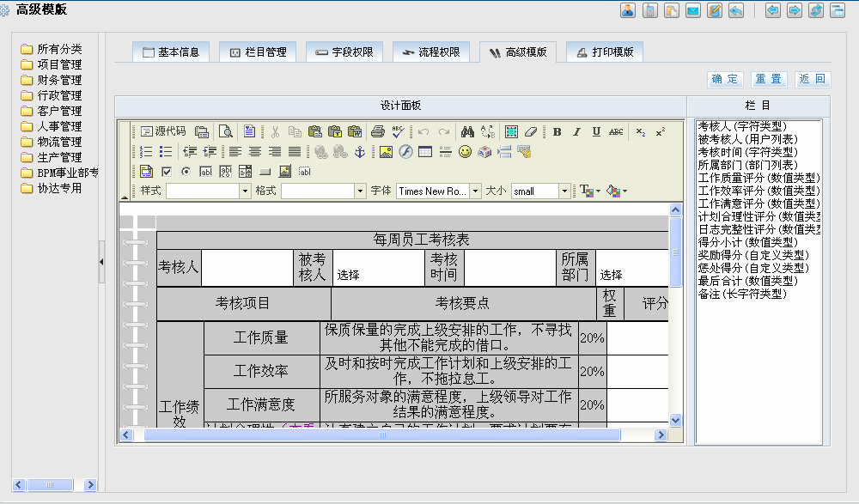This screenshot has width=859, height=504.
Task: Switch to the 高级模版 tab
Action: pos(518,52)
